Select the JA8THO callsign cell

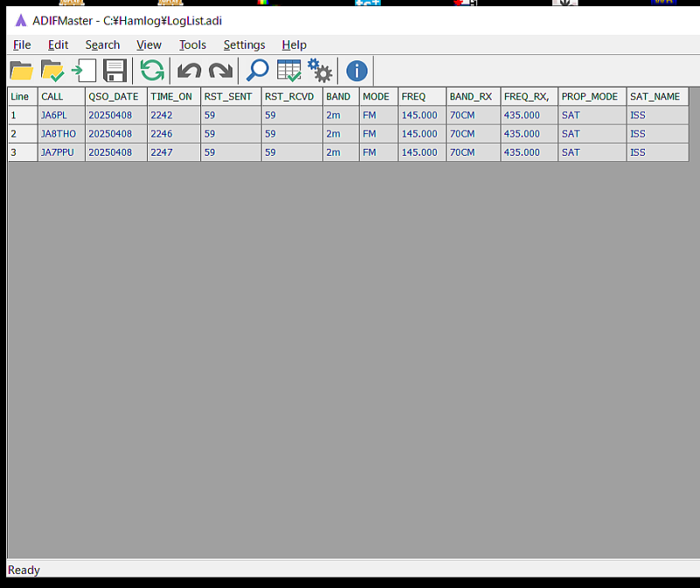61,134
